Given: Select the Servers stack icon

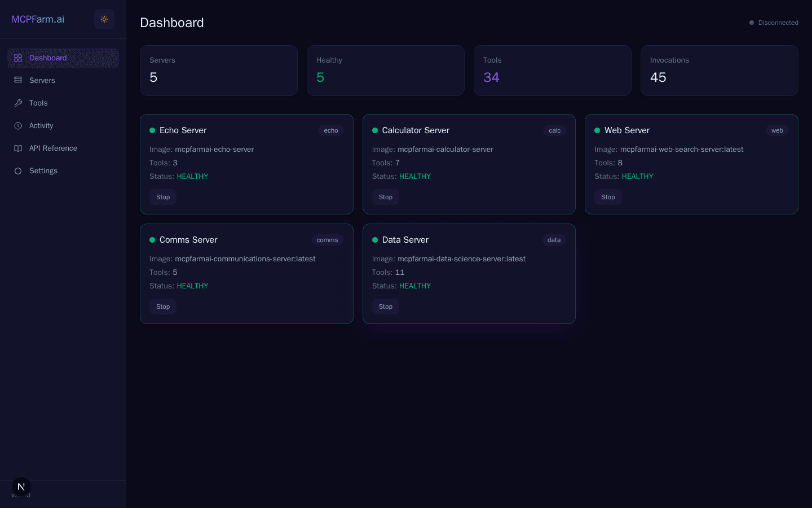Looking at the screenshot, I should pyautogui.click(x=17, y=80).
